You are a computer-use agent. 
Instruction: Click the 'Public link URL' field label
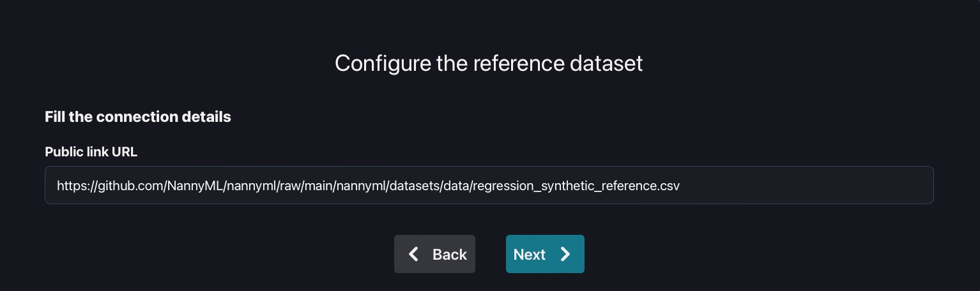coord(91,151)
